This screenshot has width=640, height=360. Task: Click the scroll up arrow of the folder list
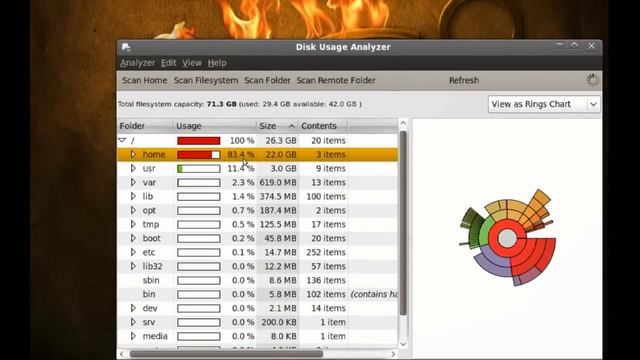[x=403, y=123]
